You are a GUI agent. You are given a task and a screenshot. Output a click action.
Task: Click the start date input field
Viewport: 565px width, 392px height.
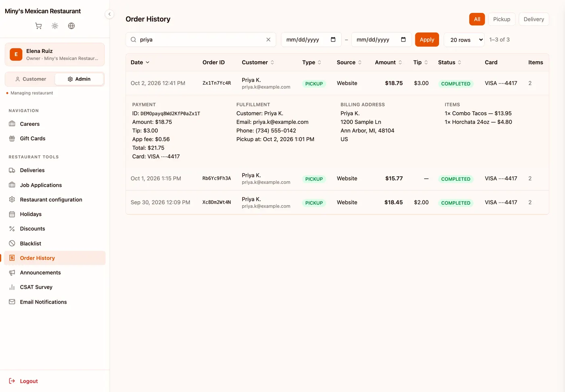[311, 40]
